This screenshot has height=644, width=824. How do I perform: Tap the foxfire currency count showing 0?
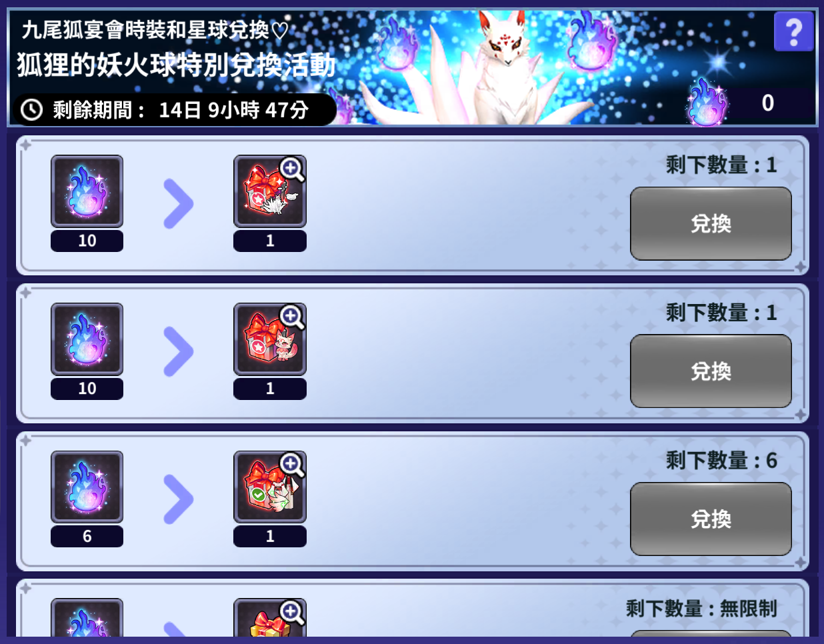[767, 103]
